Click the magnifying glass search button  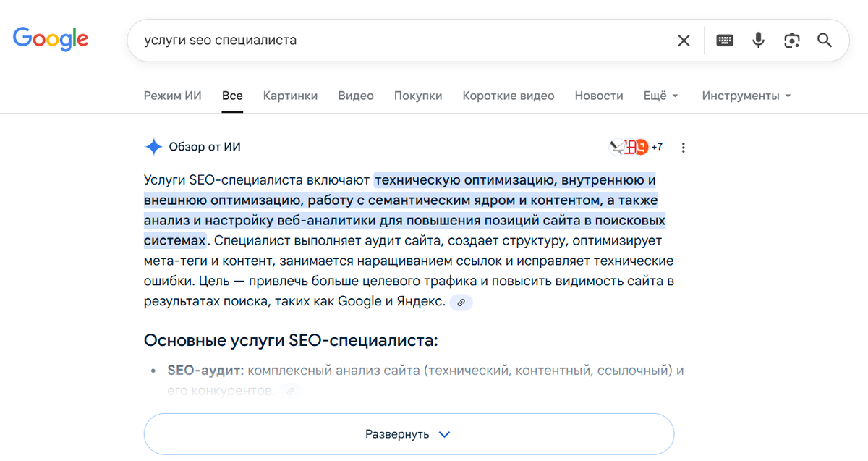tap(825, 41)
